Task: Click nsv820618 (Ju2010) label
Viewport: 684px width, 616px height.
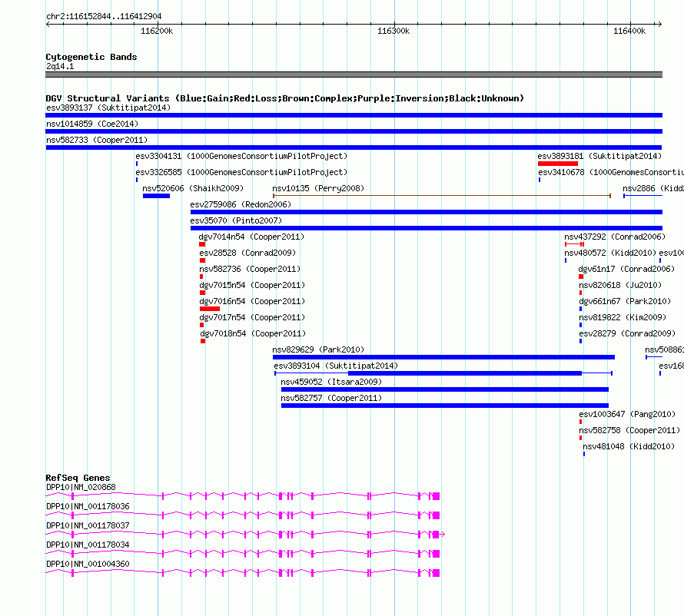Action: (620, 285)
